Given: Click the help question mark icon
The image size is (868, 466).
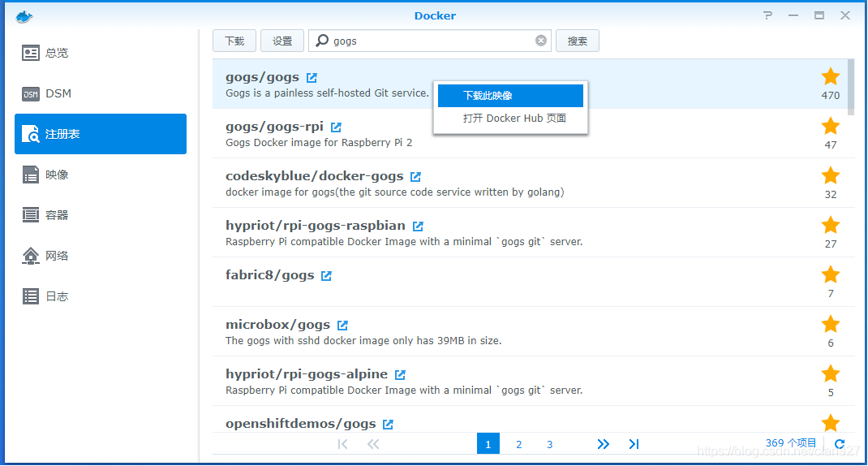Looking at the screenshot, I should [767, 15].
